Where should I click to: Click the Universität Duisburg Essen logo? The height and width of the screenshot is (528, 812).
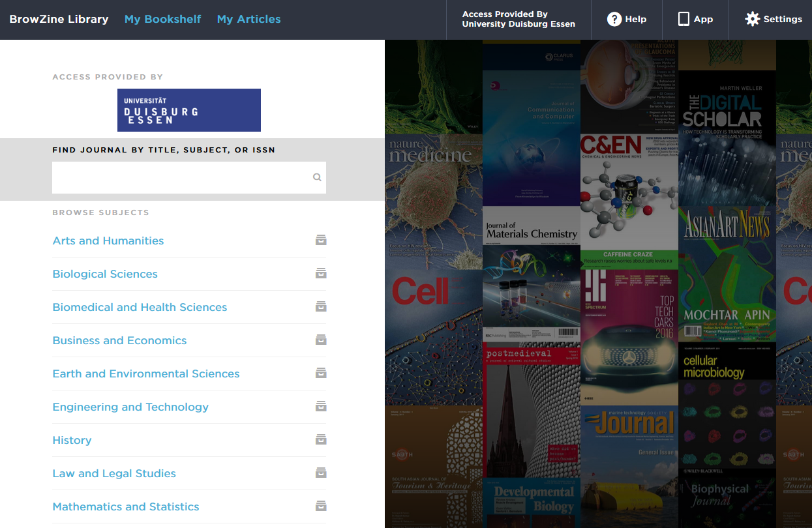click(189, 110)
